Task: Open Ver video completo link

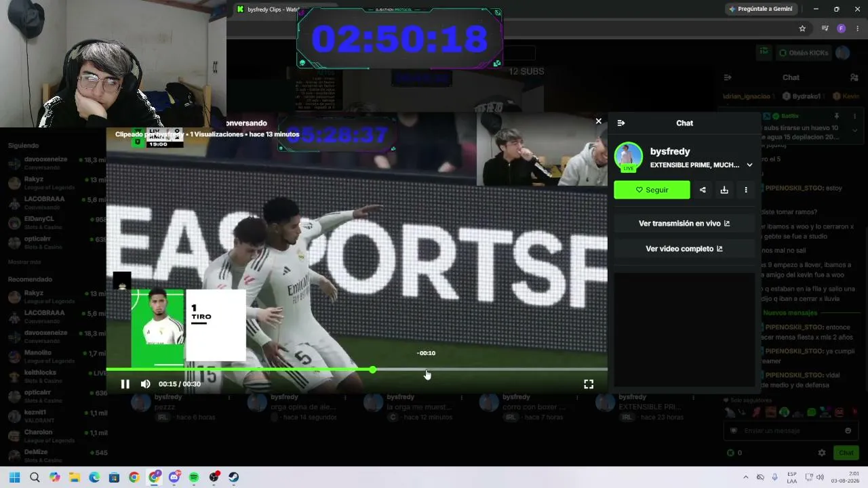Action: point(684,249)
